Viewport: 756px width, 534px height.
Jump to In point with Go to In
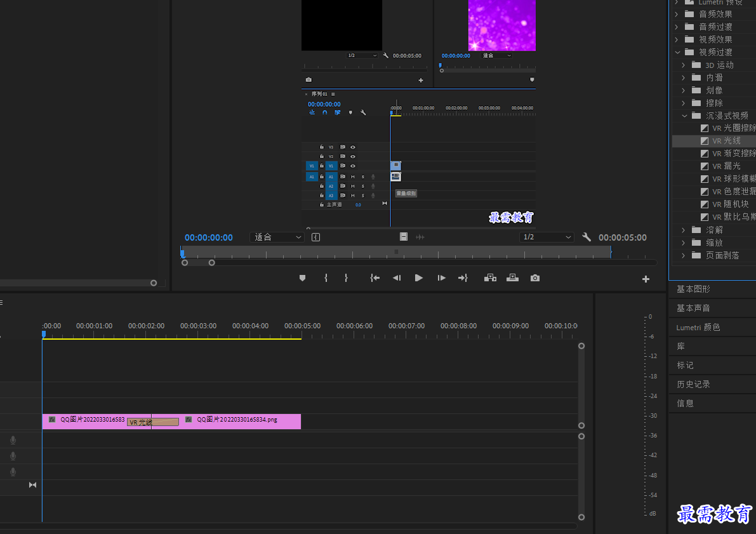[375, 278]
